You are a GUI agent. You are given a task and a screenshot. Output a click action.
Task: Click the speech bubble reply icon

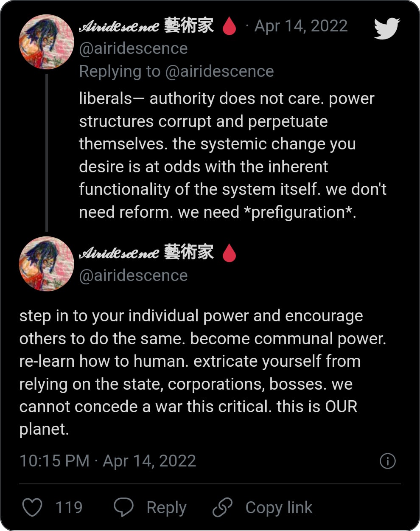[123, 507]
